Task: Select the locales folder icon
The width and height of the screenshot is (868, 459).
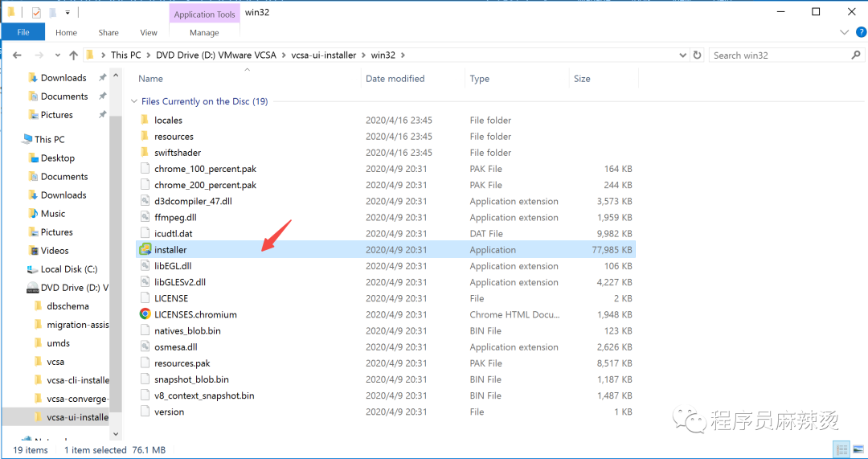Action: click(145, 120)
